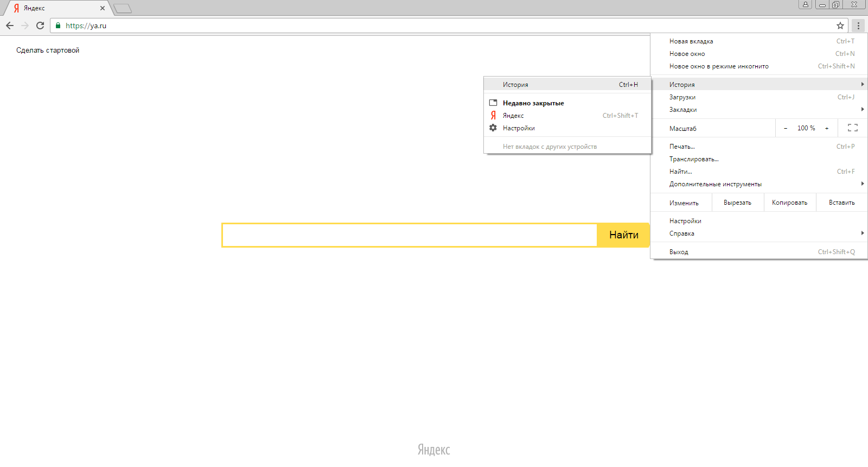Reopen recently closed Настройки in submenu
Screen dimensions: 868x467
coord(567,128)
